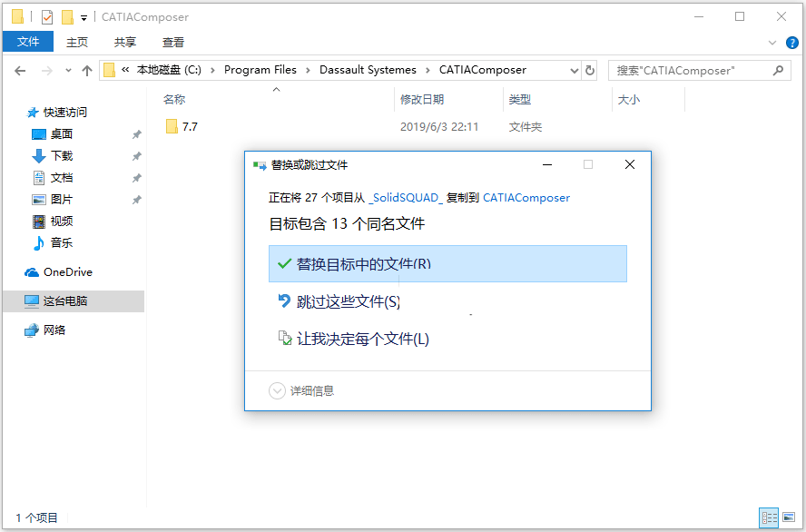Open the 文件 ribbon tab
806x532 pixels.
coord(28,42)
